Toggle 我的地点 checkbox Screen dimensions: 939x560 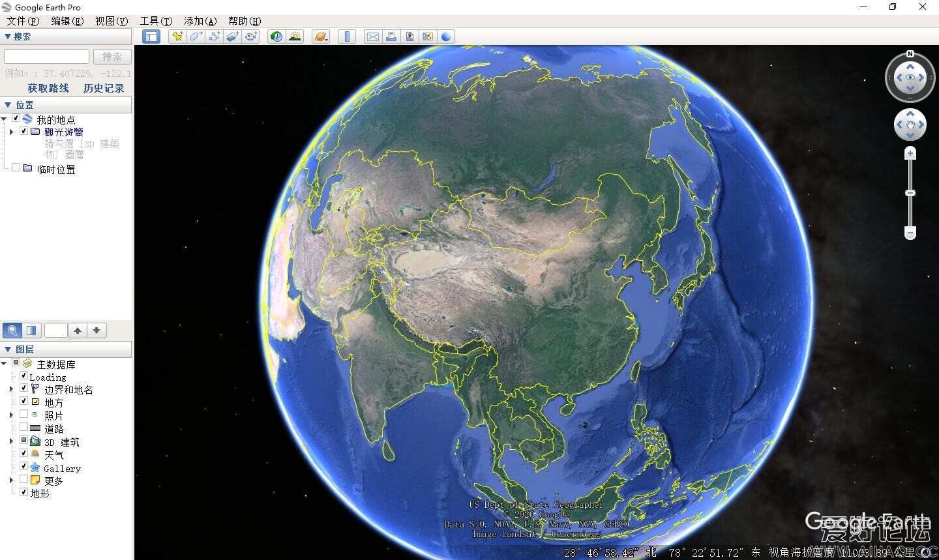(16, 119)
